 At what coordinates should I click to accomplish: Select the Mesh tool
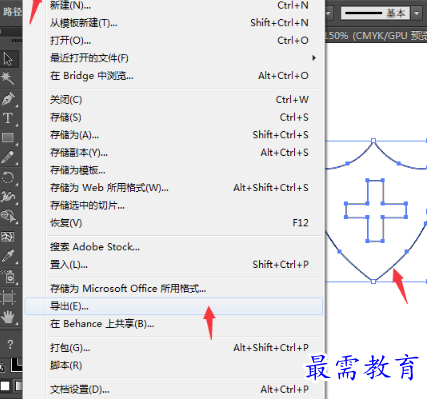tap(8, 237)
